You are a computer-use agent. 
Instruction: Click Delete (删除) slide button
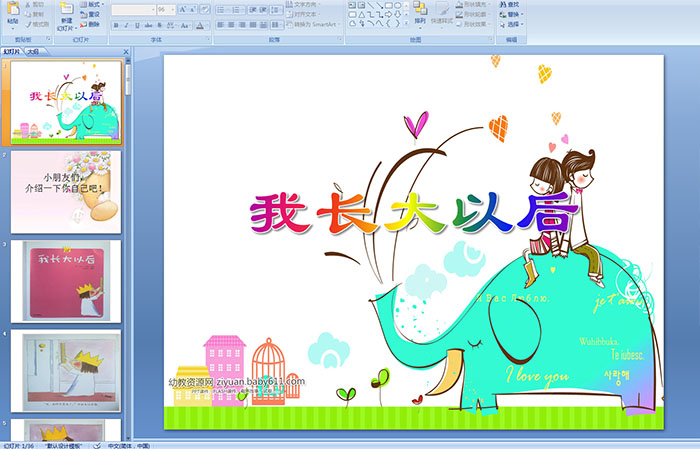point(90,25)
